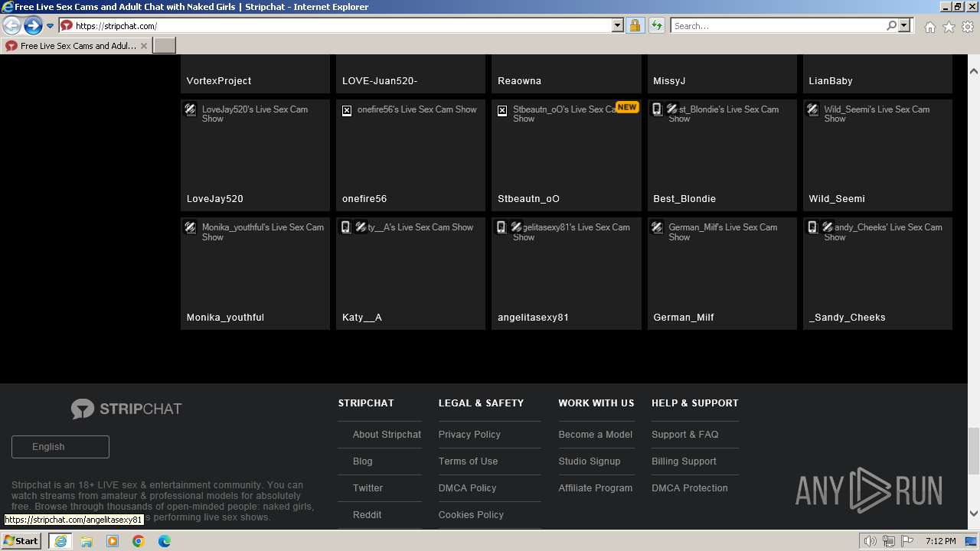Click the Monika_youthful model name
Viewport: 980px width, 551px height.
(x=225, y=318)
